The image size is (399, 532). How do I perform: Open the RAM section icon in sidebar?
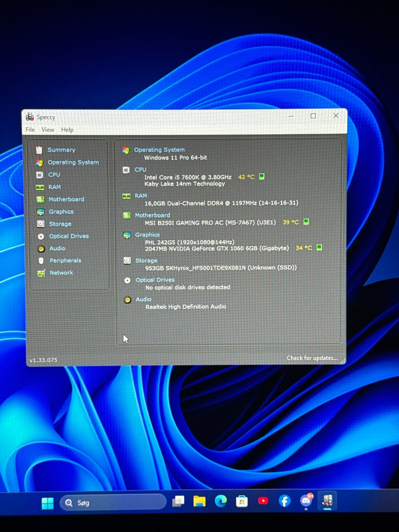tap(40, 187)
